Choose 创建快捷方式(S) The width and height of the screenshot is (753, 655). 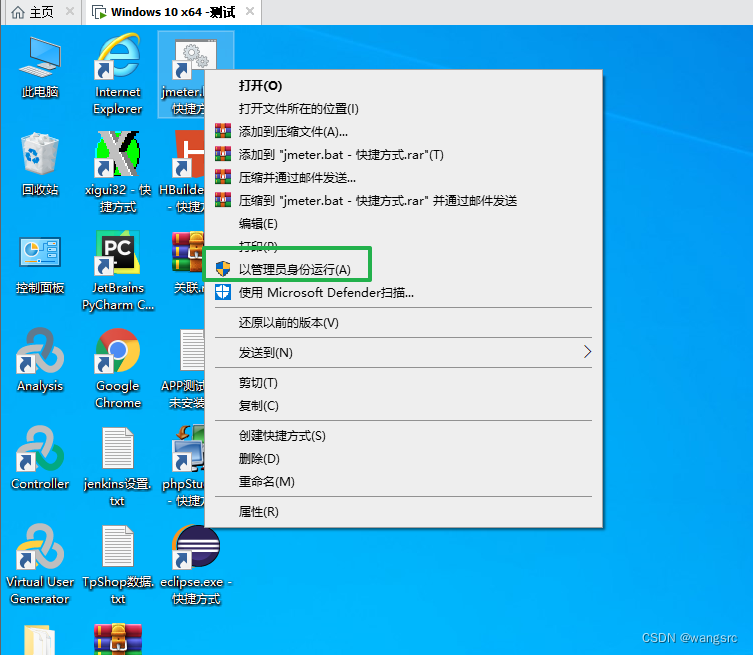(403, 436)
